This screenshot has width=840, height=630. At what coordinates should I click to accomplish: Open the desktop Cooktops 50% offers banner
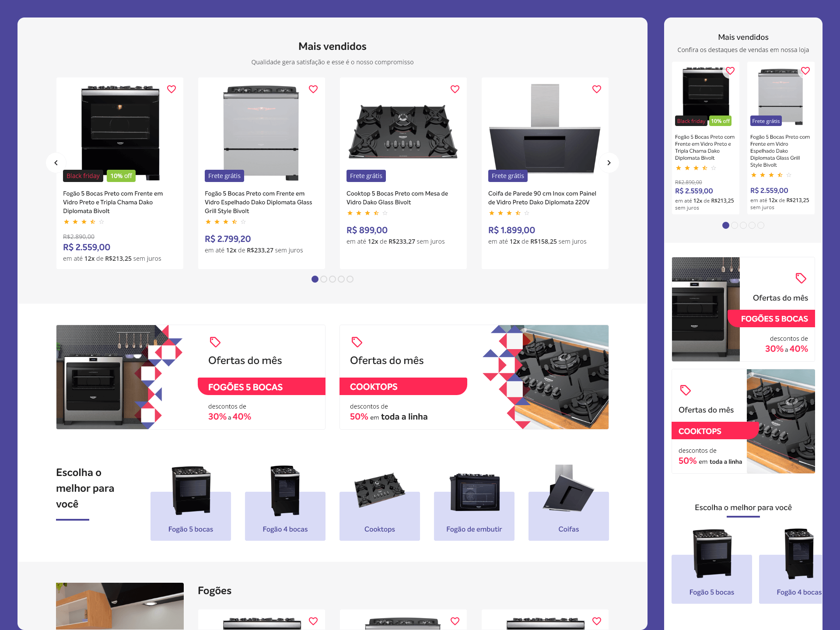(474, 377)
